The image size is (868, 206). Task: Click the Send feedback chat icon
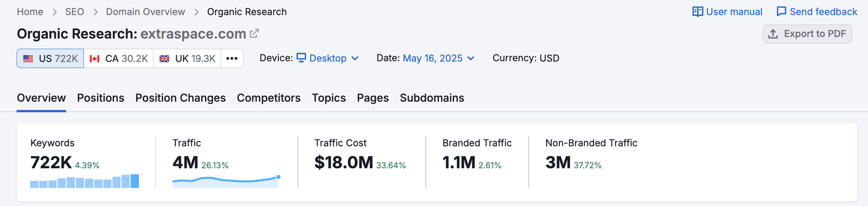tap(781, 11)
